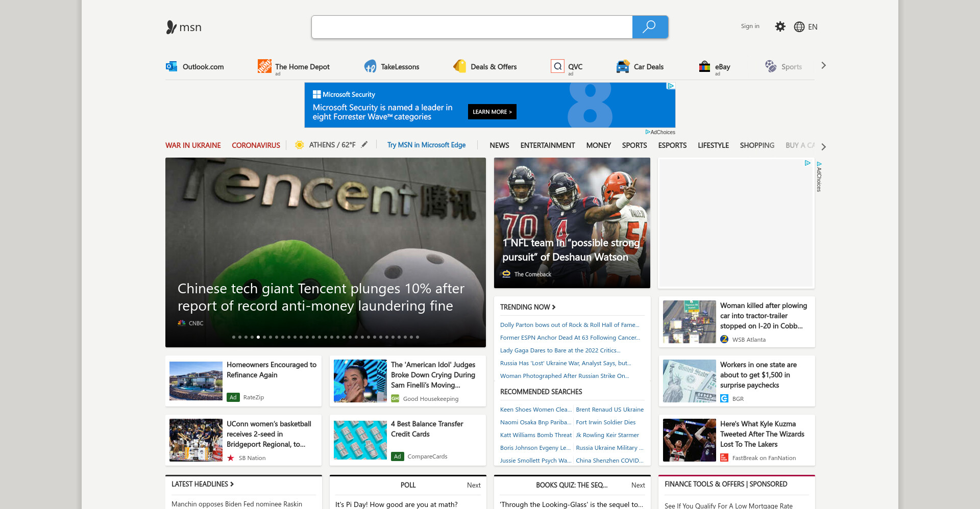Click BGR source icon
The image size is (980, 509).
pos(724,398)
